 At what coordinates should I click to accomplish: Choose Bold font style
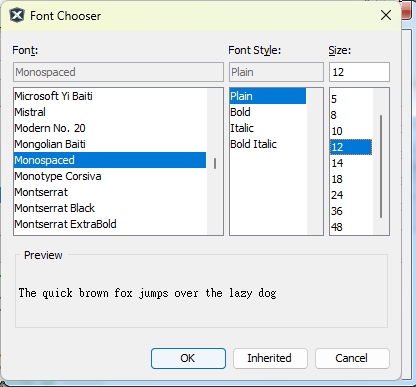(268, 112)
